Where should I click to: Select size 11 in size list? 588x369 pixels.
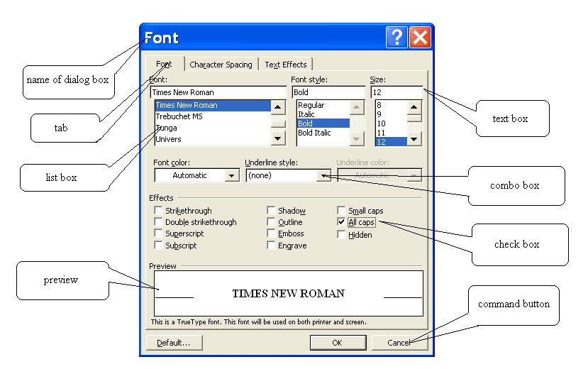tap(391, 133)
